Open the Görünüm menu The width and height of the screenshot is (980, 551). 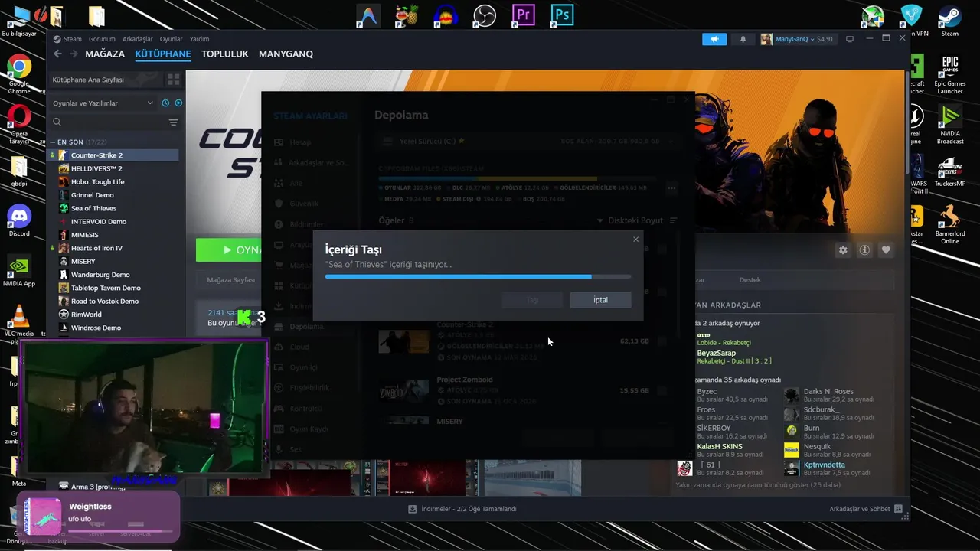[x=102, y=39]
